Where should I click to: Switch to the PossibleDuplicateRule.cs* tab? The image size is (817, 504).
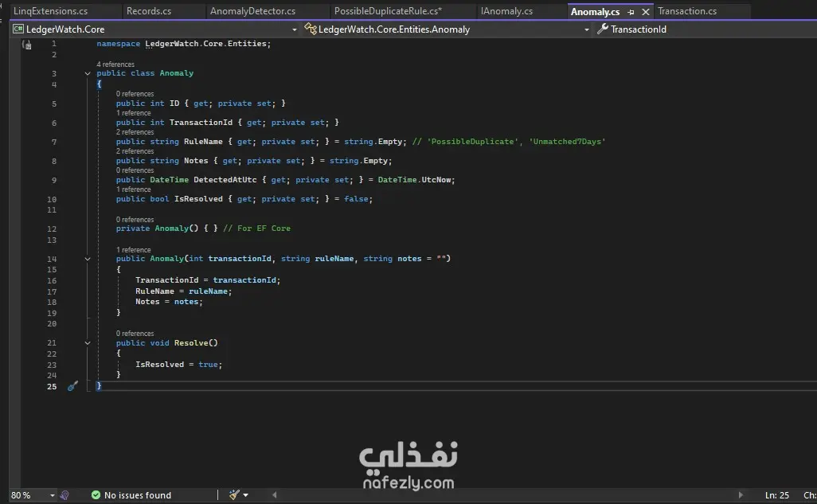(388, 11)
